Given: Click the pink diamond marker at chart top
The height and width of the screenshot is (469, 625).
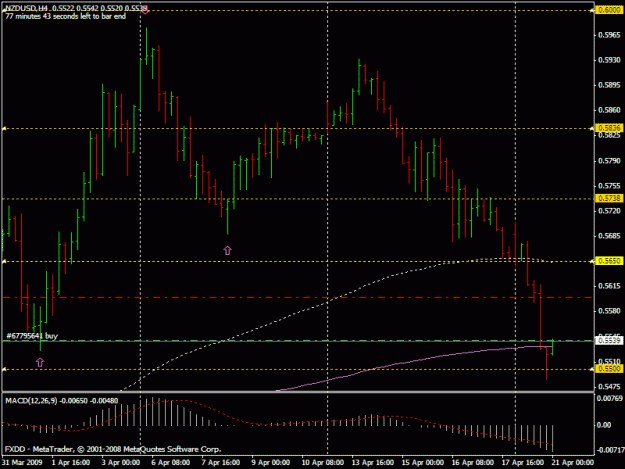Looking at the screenshot, I should pos(145,10).
